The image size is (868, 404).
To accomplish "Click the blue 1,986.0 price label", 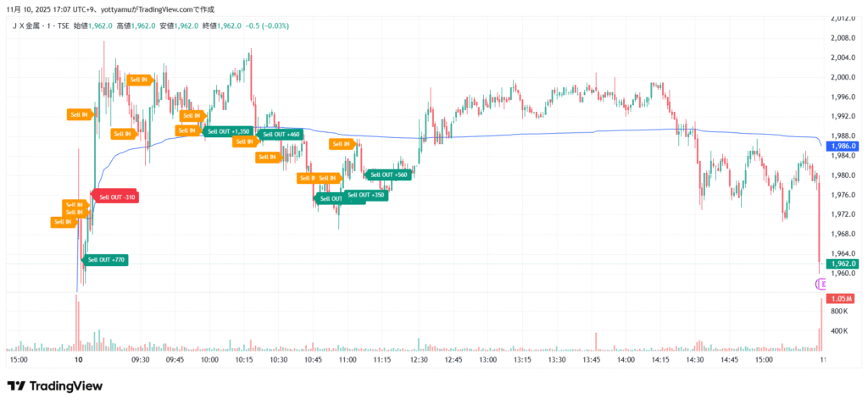I will (844, 146).
